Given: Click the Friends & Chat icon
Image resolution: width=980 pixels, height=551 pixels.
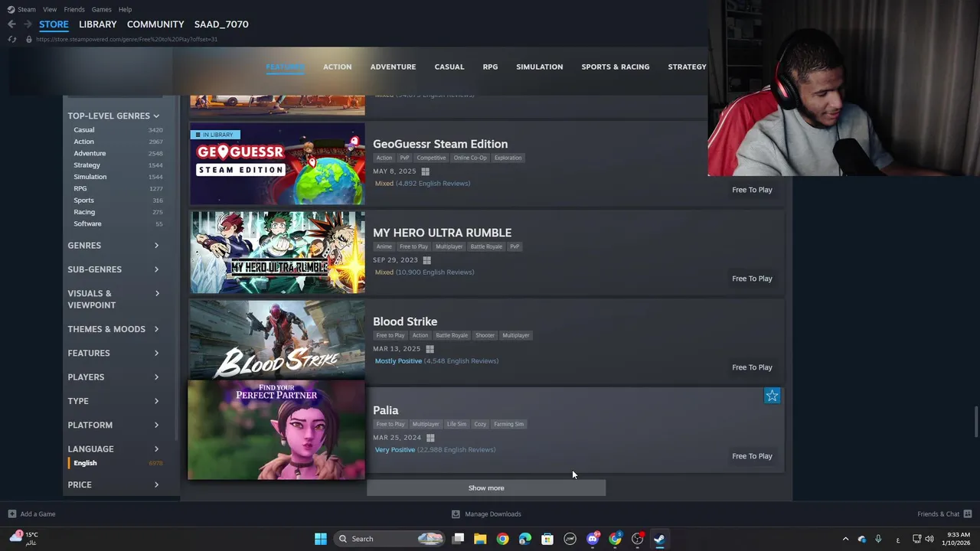Looking at the screenshot, I should click(968, 514).
